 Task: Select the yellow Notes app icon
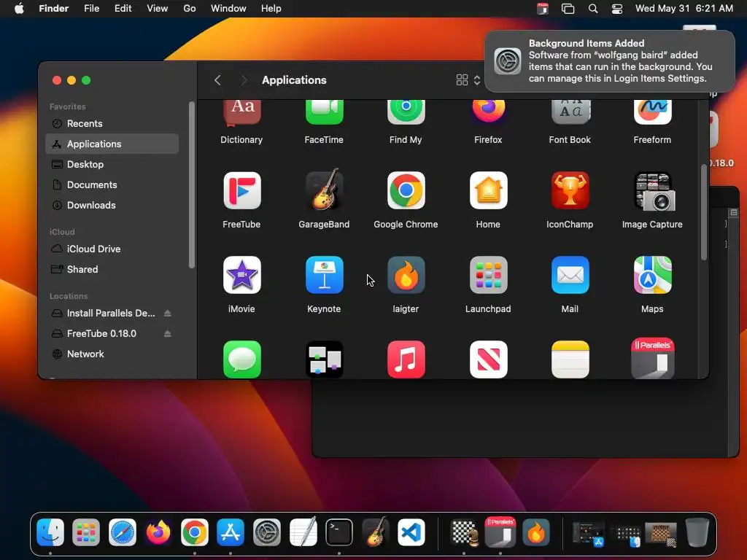(570, 359)
